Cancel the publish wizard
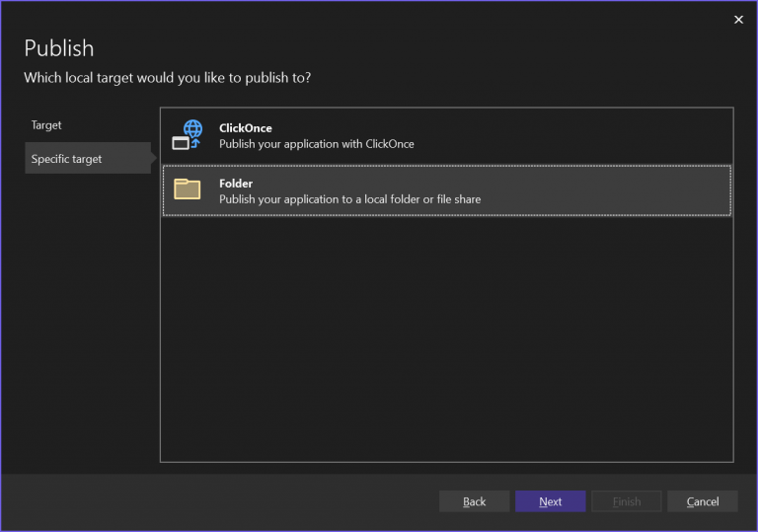 (x=702, y=501)
